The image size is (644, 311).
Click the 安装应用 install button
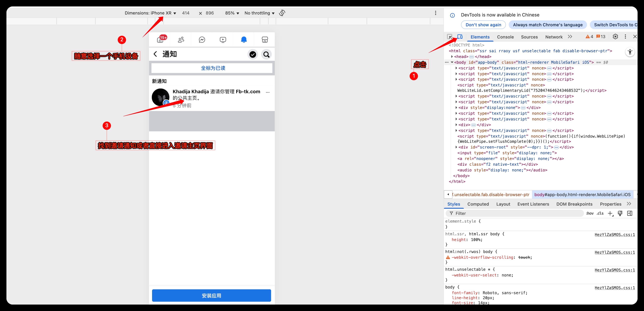(212, 295)
